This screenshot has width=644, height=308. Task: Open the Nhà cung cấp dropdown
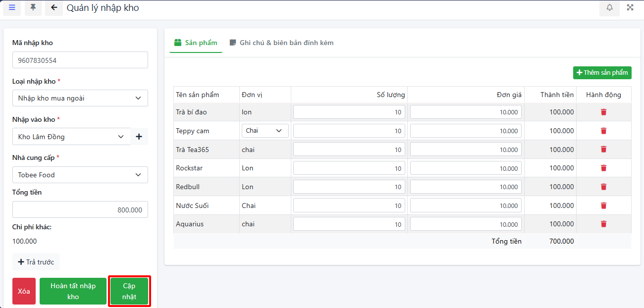(x=80, y=175)
